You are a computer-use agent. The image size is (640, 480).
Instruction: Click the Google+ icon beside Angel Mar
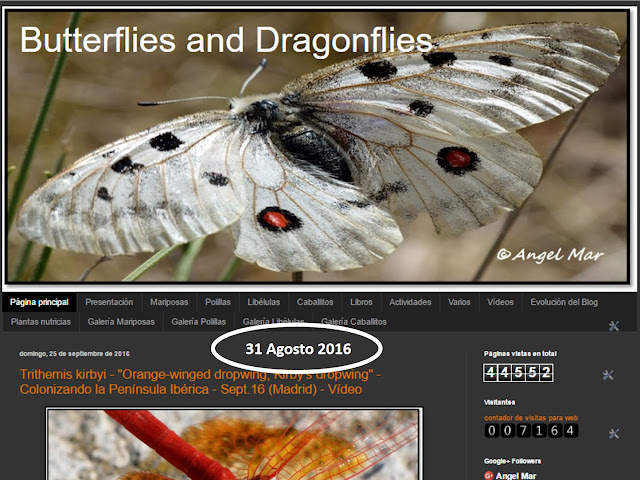tap(489, 476)
